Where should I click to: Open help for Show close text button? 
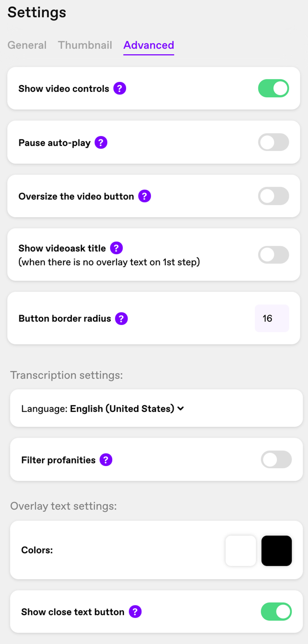[x=135, y=611]
